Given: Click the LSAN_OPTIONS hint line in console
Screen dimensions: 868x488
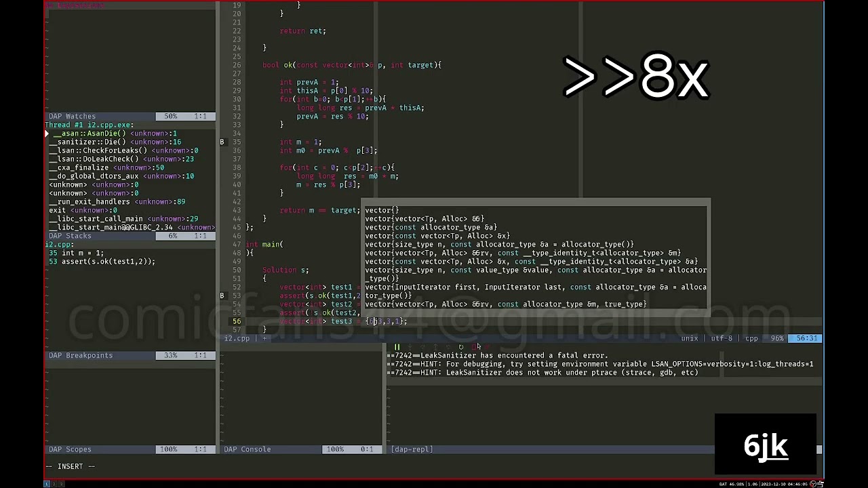Looking at the screenshot, I should pos(600,364).
